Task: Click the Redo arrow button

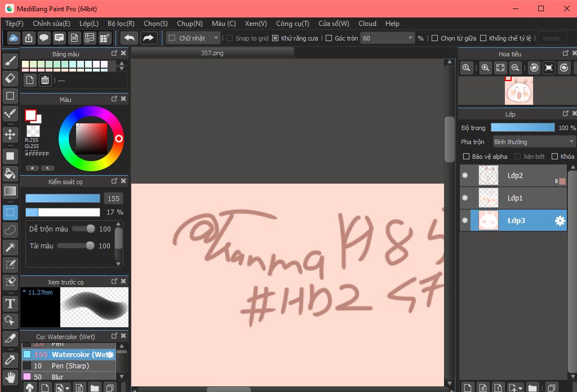Action: coord(148,38)
